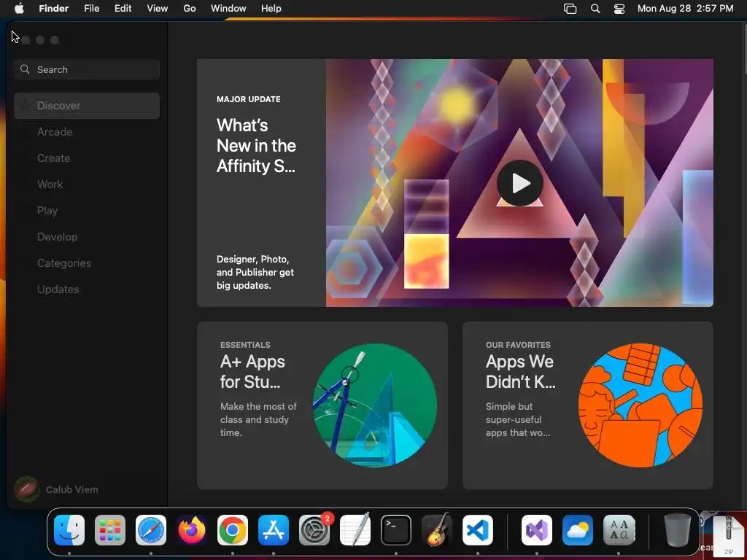The image size is (747, 560).
Task: Click the Stage Manager menu bar icon
Action: click(x=570, y=9)
